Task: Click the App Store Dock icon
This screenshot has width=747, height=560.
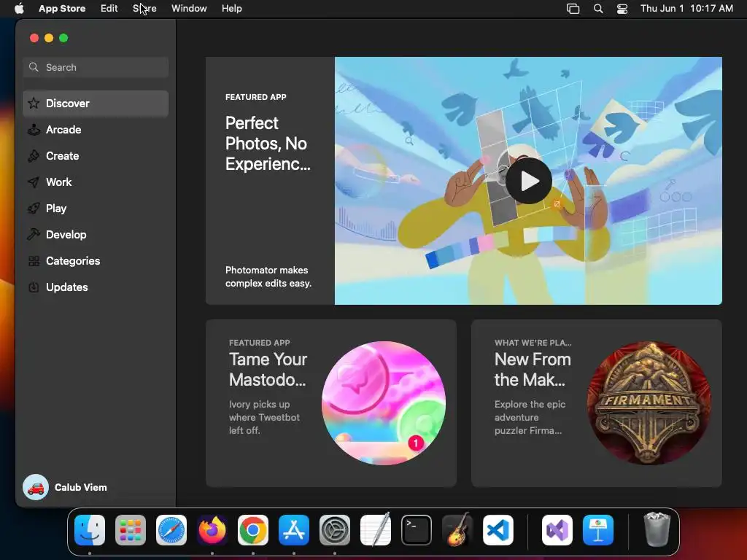Action: point(294,530)
